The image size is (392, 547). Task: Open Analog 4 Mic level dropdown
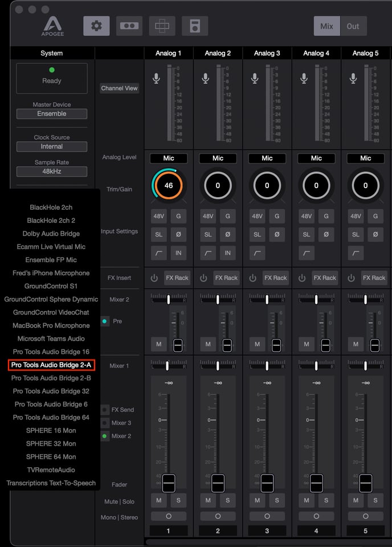(316, 158)
